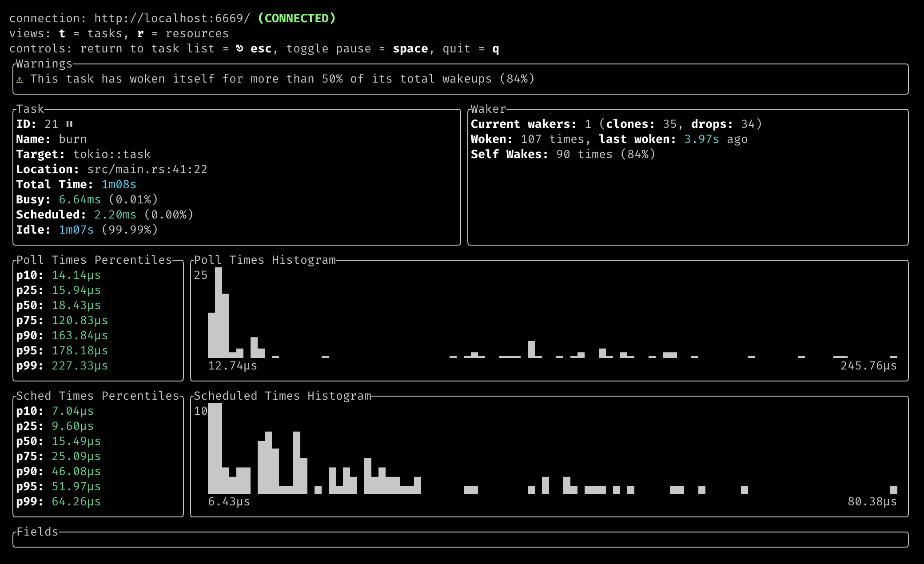Click the green CONNECTED status indicator
924x564 pixels.
point(296,18)
